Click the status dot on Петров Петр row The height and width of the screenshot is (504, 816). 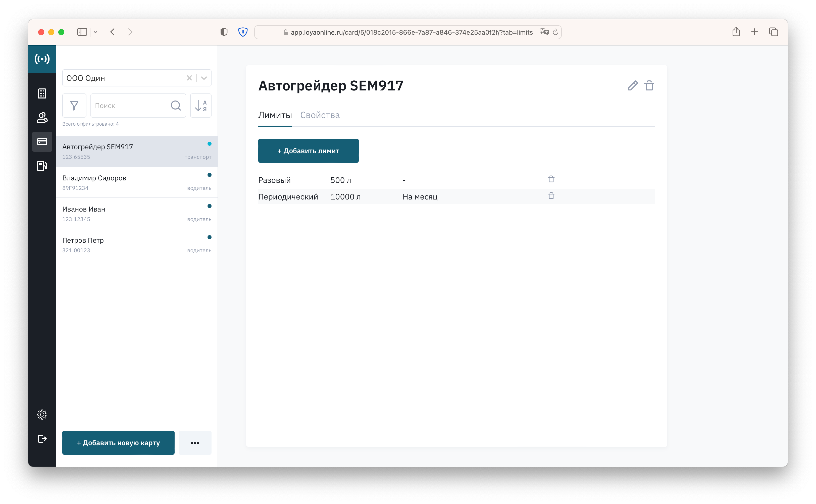(209, 237)
